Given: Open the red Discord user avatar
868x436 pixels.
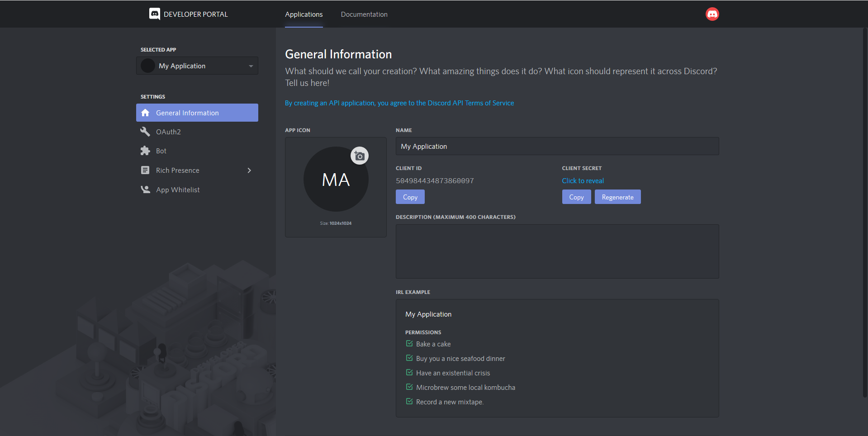Looking at the screenshot, I should pyautogui.click(x=712, y=14).
